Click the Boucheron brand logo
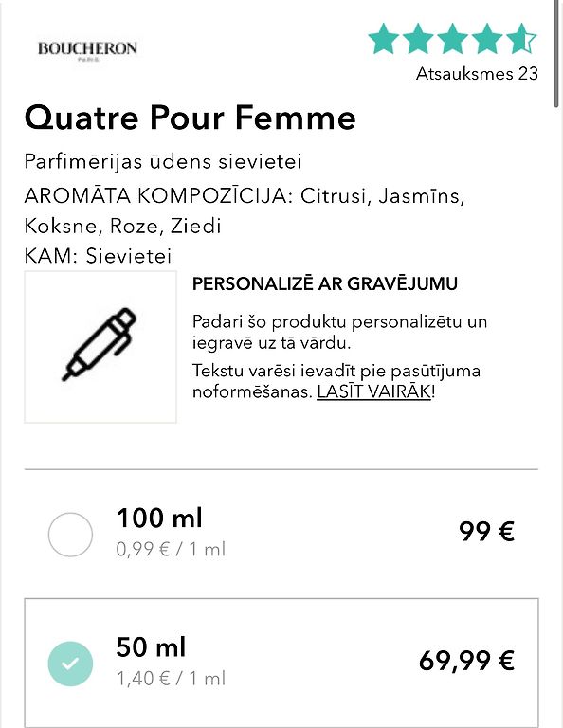 point(87,51)
